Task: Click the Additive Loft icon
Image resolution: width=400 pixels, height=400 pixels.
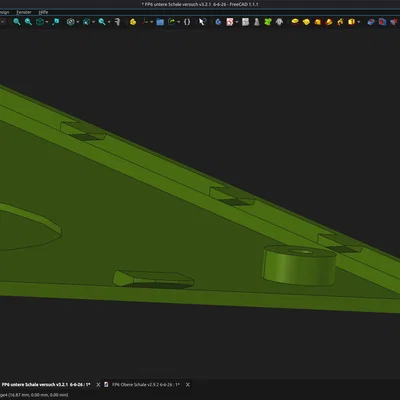Action: (x=318, y=22)
